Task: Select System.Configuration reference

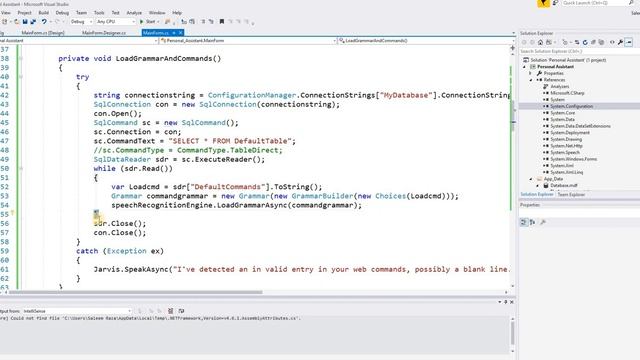Action: click(571, 106)
